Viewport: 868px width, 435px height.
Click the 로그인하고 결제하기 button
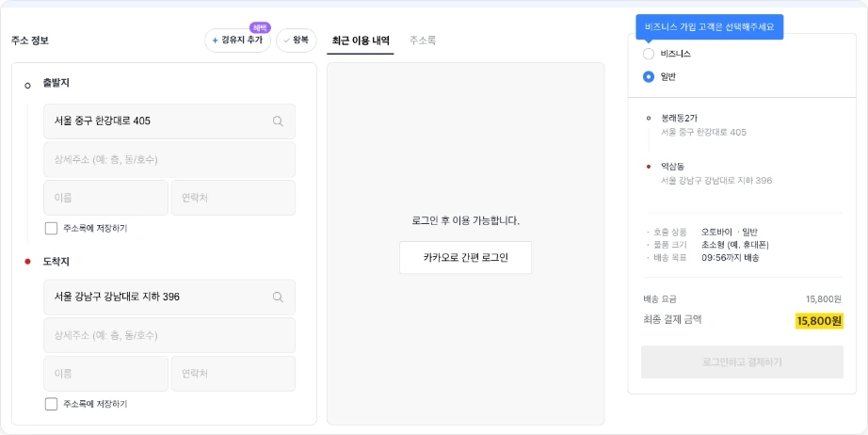[x=742, y=362]
